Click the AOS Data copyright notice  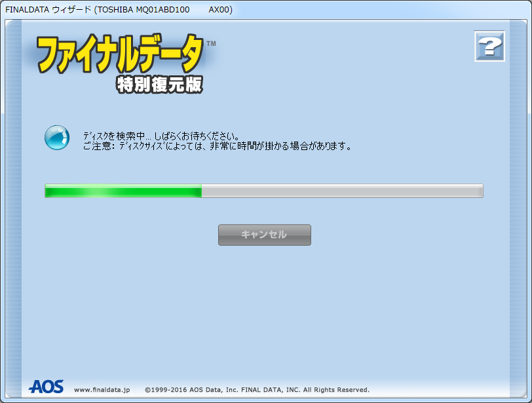(257, 388)
